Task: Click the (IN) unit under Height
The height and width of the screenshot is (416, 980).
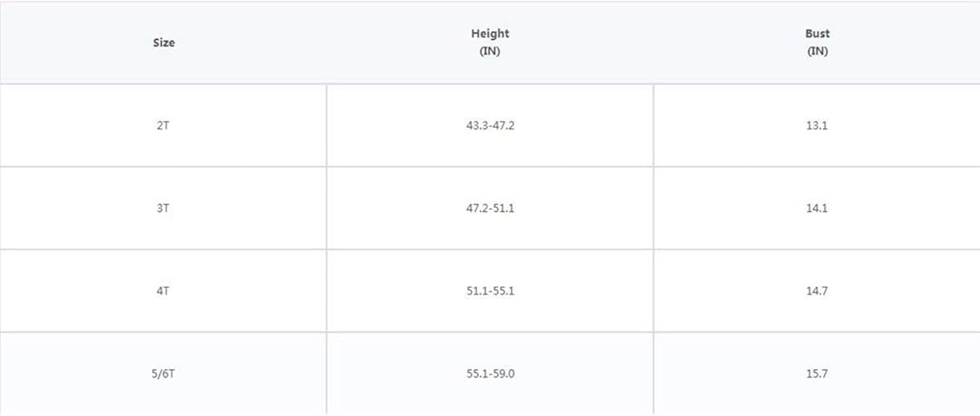Action: pos(490,51)
